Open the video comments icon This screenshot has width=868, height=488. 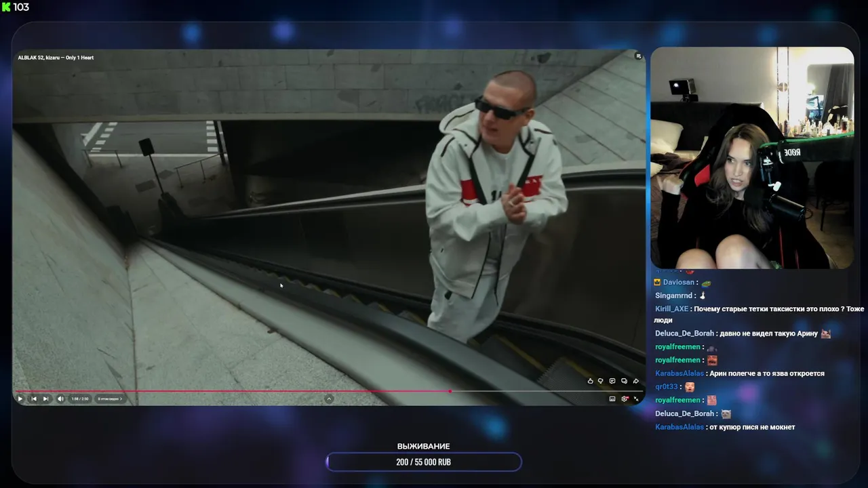(x=612, y=381)
